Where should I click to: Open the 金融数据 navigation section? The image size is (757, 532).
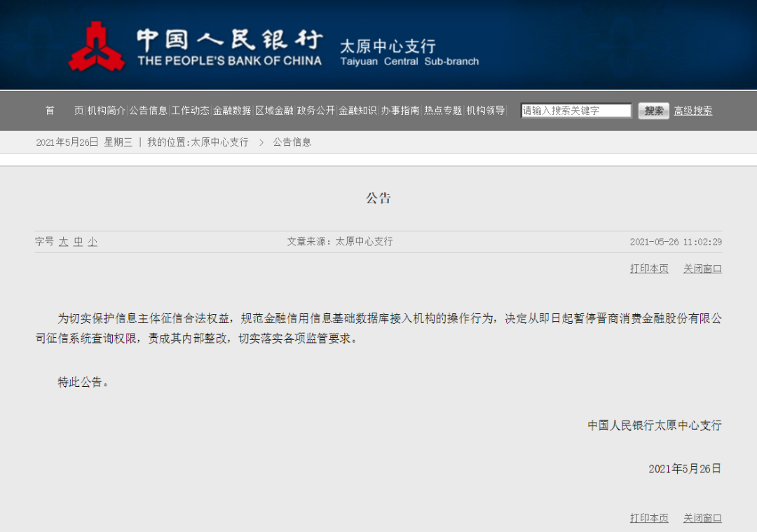231,110
